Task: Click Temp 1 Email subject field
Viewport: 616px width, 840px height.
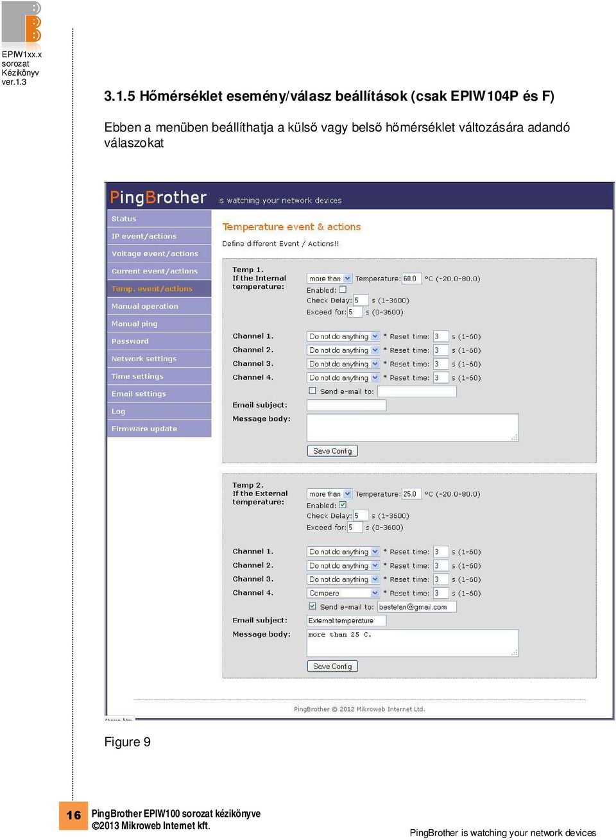Action: (x=346, y=405)
